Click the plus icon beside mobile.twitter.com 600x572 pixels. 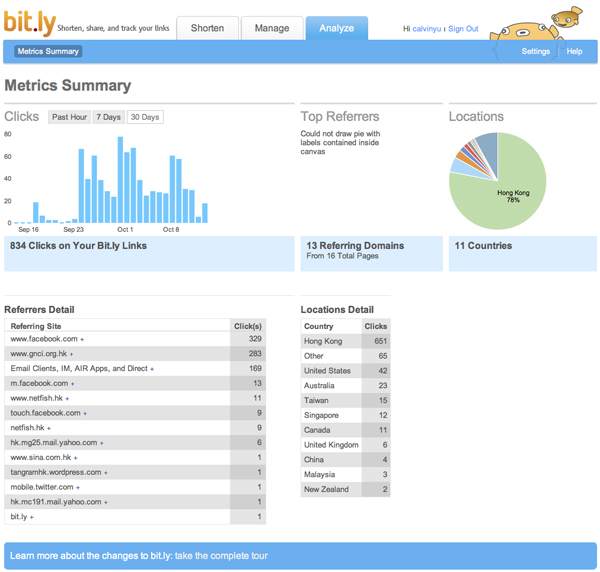click(x=80, y=487)
